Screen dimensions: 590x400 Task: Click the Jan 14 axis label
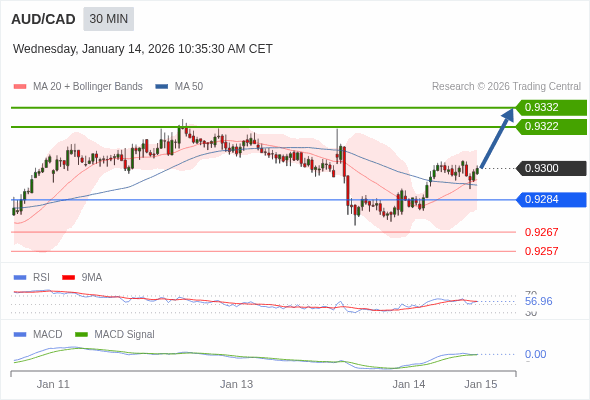click(x=409, y=385)
